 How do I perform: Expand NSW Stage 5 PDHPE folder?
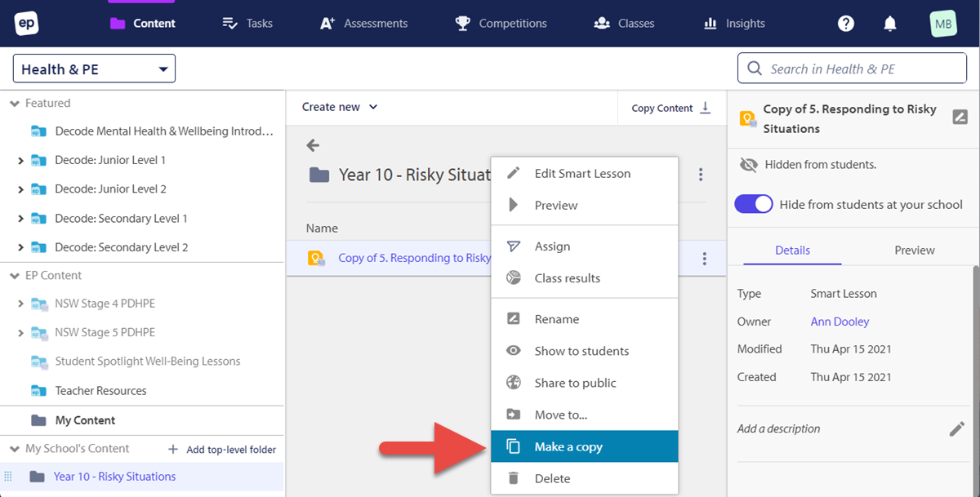20,333
